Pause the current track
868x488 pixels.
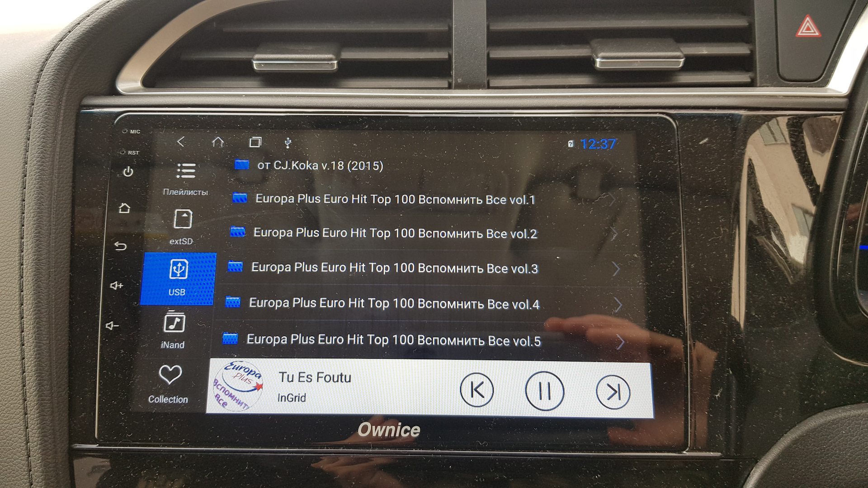point(544,391)
